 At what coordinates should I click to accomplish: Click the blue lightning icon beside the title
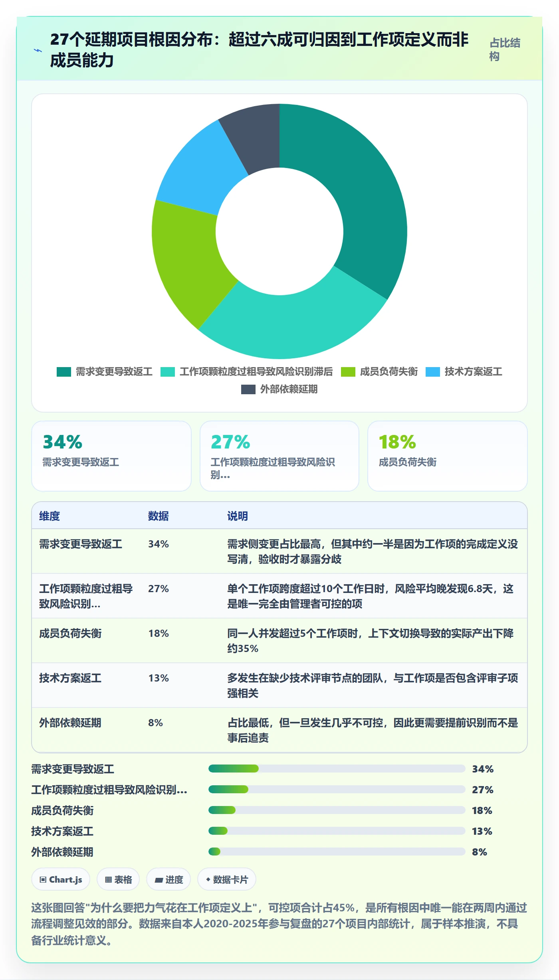click(x=38, y=50)
